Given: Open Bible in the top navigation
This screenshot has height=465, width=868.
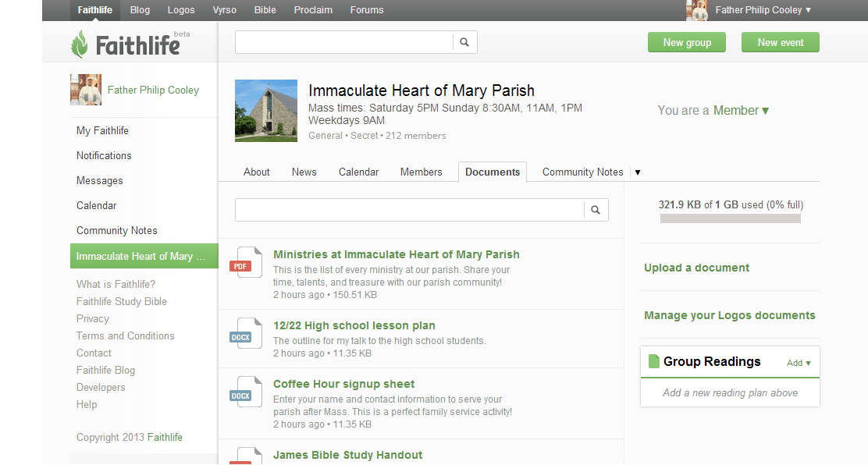Looking at the screenshot, I should click(x=265, y=10).
